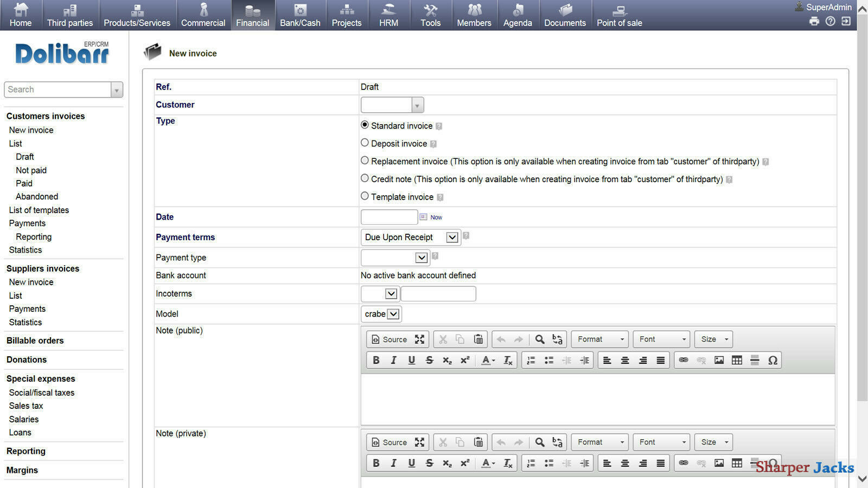This screenshot has width=868, height=488.
Task: Open Replace in public note editor
Action: tap(557, 339)
